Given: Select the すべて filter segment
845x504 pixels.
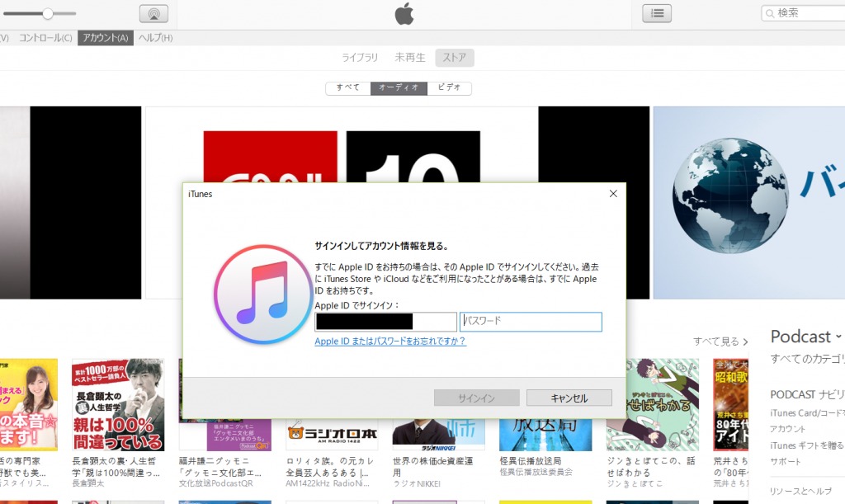Looking at the screenshot, I should [348, 87].
